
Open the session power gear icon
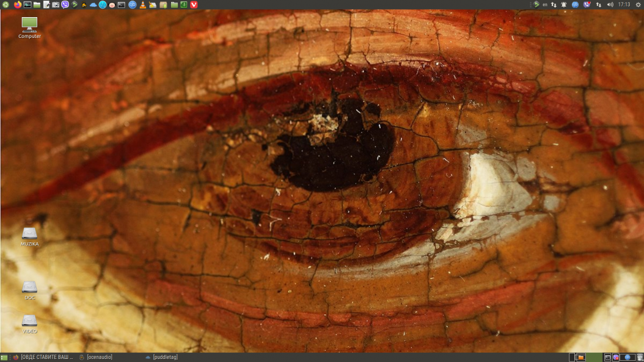[x=639, y=4]
